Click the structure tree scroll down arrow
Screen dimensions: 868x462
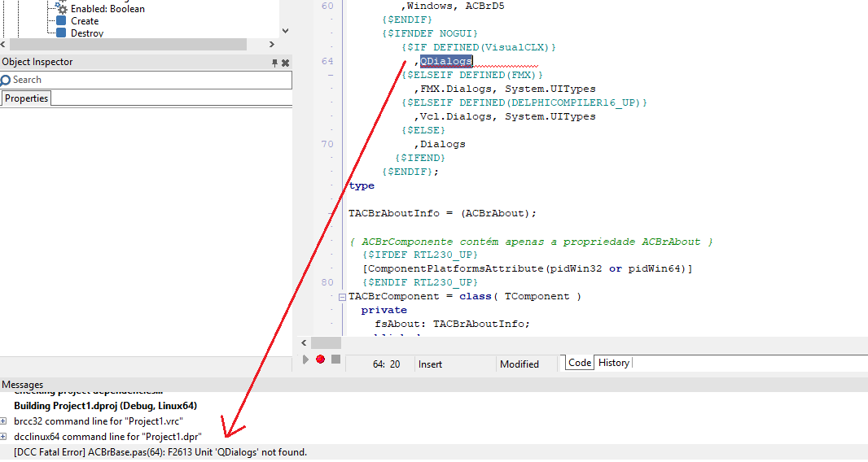(285, 31)
